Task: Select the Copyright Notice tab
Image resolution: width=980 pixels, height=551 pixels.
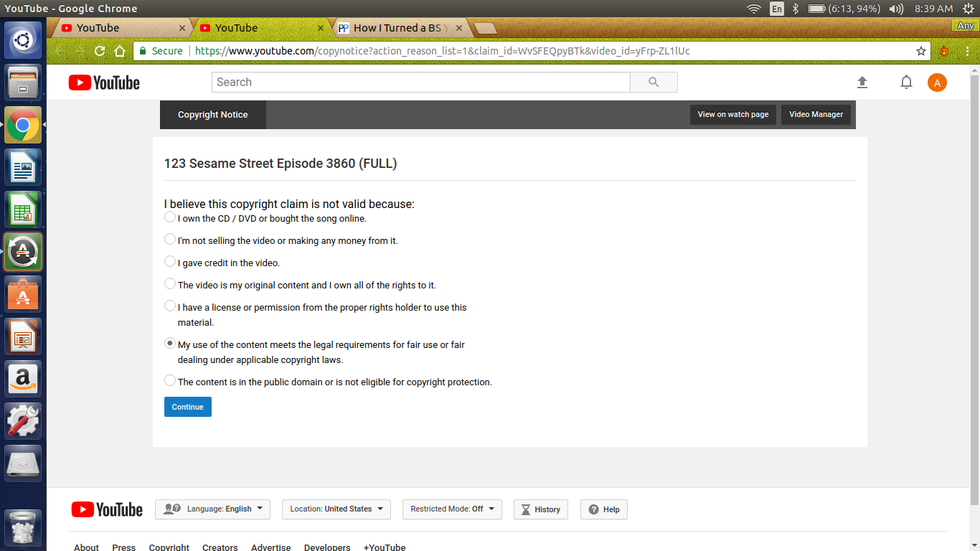Action: (213, 115)
